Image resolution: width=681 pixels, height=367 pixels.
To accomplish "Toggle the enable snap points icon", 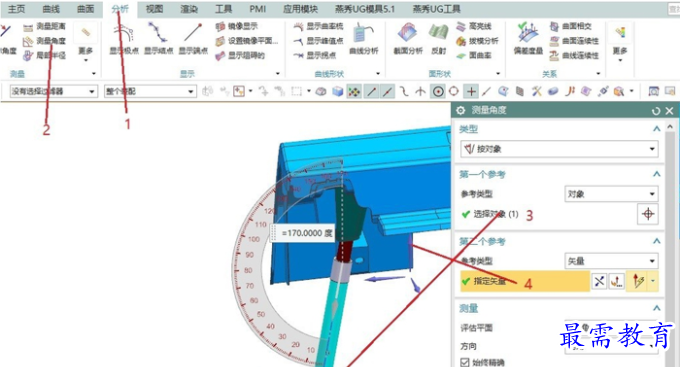I will point(354,91).
